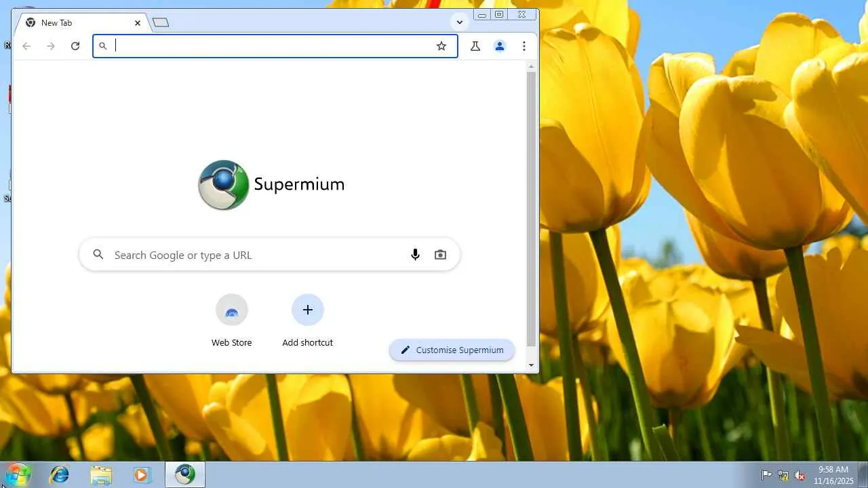Launch Internet Explorer from the taskbar
Image resolution: width=868 pixels, height=488 pixels.
pos(60,474)
